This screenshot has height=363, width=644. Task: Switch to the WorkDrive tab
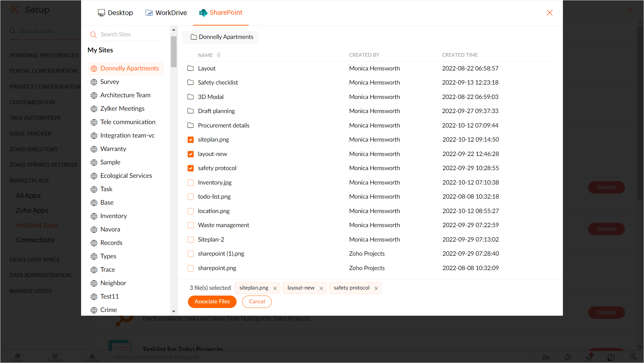tap(166, 13)
